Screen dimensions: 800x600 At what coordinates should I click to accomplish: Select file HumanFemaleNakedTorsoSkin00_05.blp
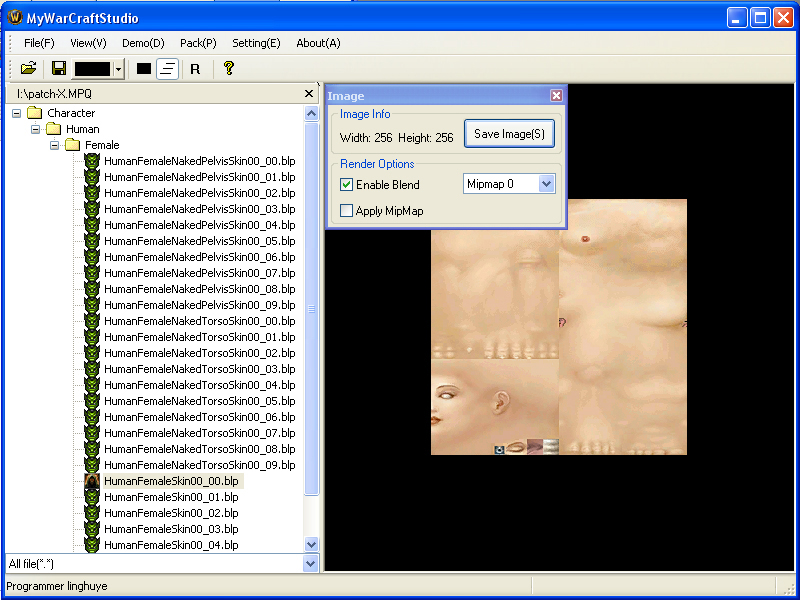point(199,401)
